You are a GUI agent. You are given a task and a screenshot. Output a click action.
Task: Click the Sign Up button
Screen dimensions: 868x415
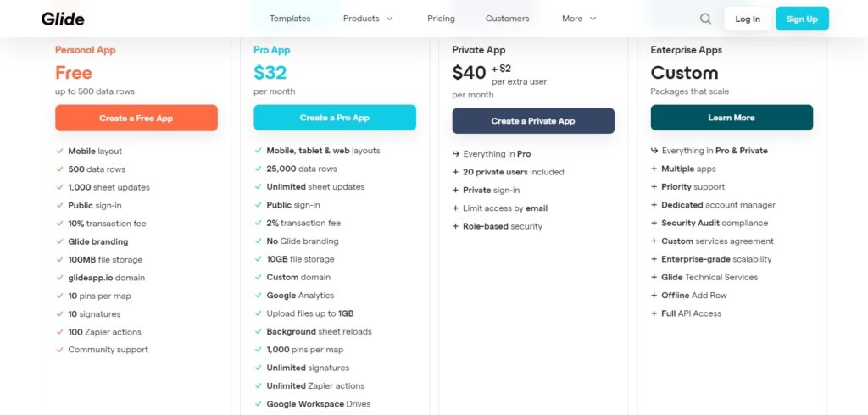coord(802,19)
